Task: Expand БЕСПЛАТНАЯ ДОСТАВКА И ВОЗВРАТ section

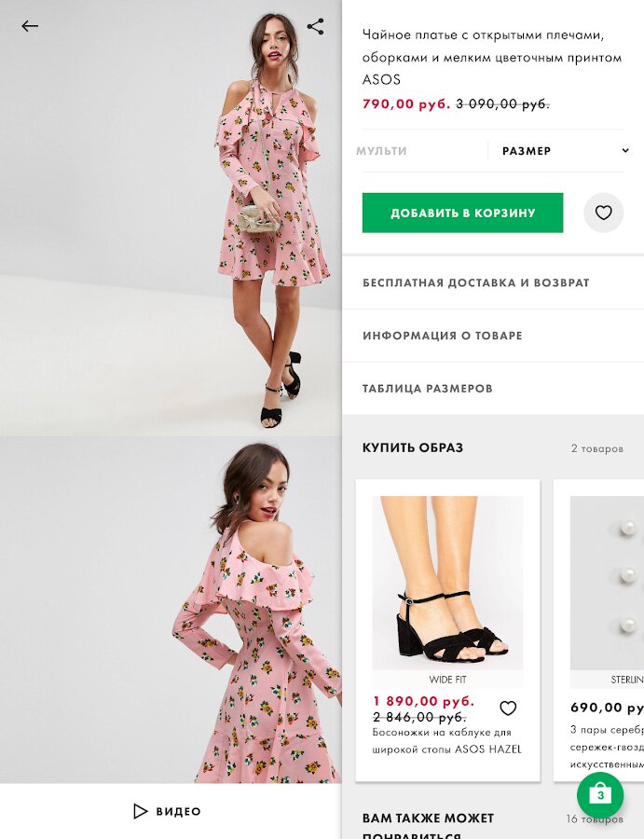Action: 493,282
